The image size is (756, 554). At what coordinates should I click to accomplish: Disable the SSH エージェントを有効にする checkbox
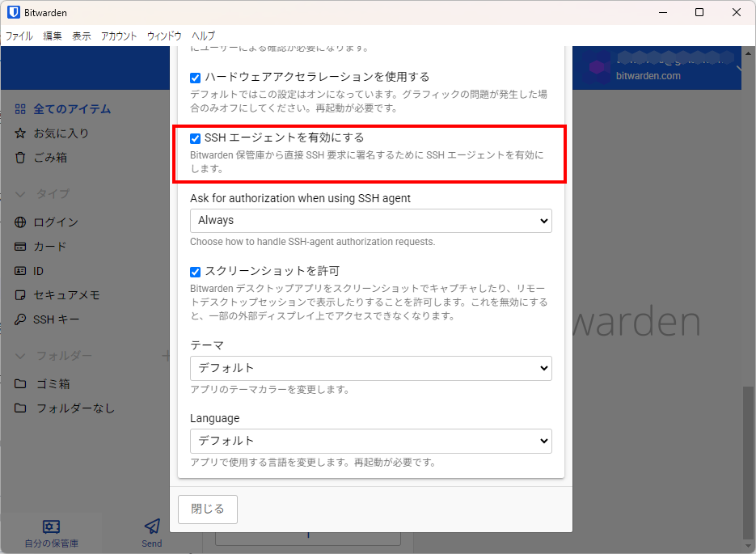195,138
